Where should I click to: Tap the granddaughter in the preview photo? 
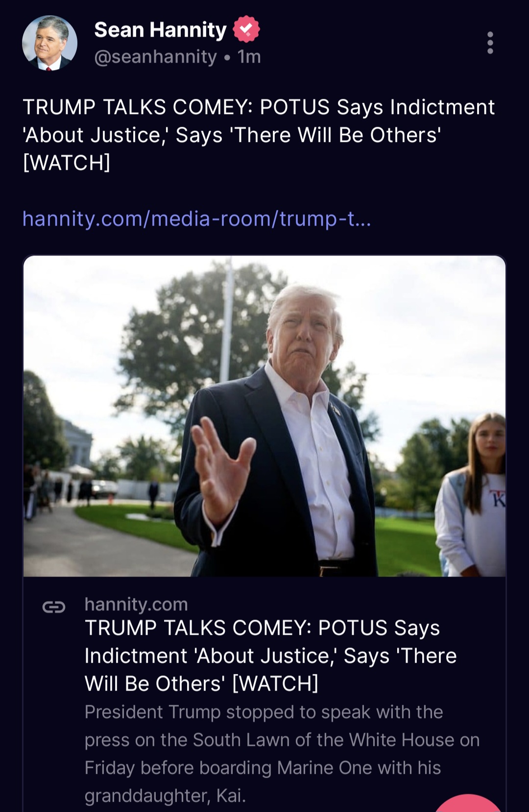[473, 494]
